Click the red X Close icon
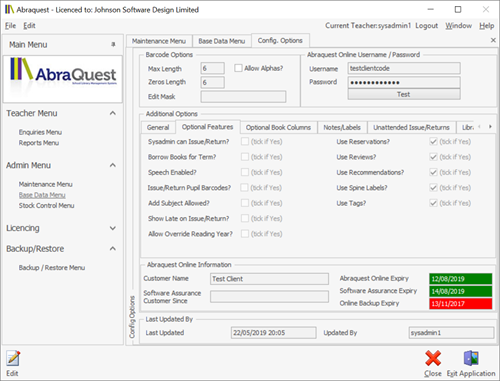The height and width of the screenshot is (381, 500). pyautogui.click(x=433, y=358)
